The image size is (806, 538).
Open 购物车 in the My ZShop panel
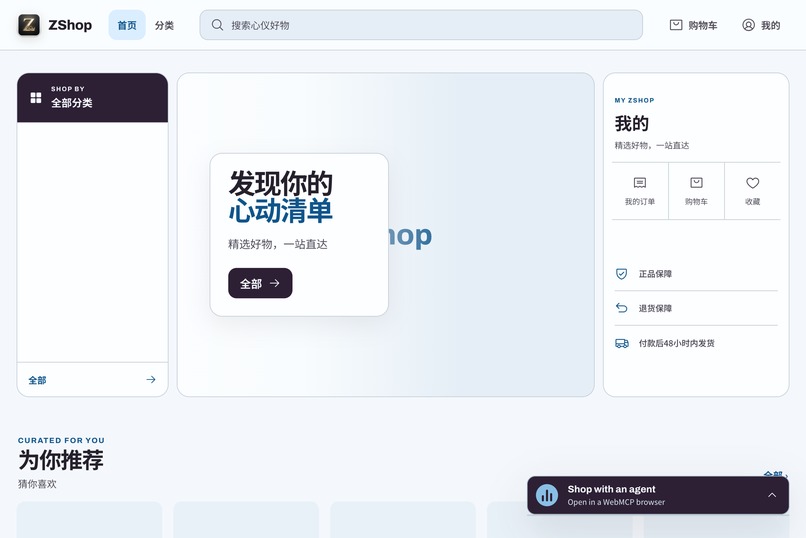tap(697, 191)
